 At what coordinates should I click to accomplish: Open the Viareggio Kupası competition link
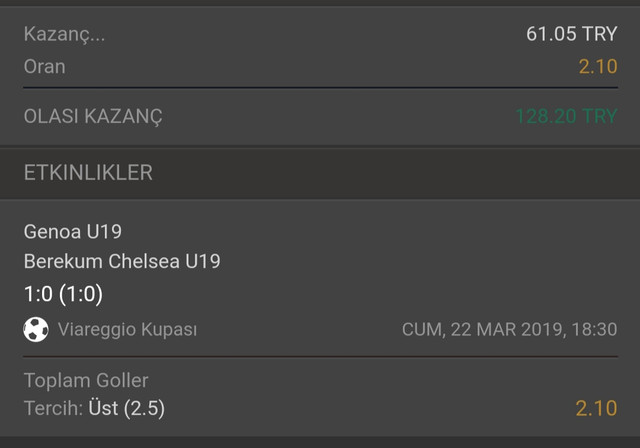[x=127, y=330]
